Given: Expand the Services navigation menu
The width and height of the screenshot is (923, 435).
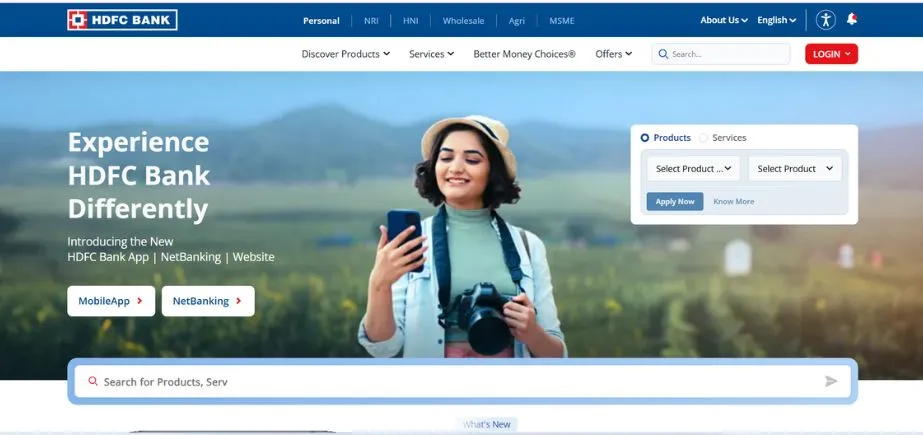Looking at the screenshot, I should click(431, 54).
